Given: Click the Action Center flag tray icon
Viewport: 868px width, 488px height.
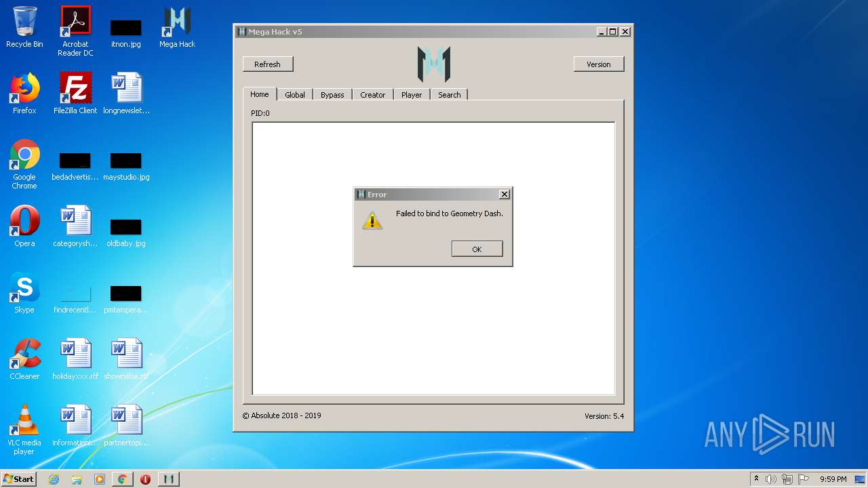Looking at the screenshot, I should [x=804, y=479].
